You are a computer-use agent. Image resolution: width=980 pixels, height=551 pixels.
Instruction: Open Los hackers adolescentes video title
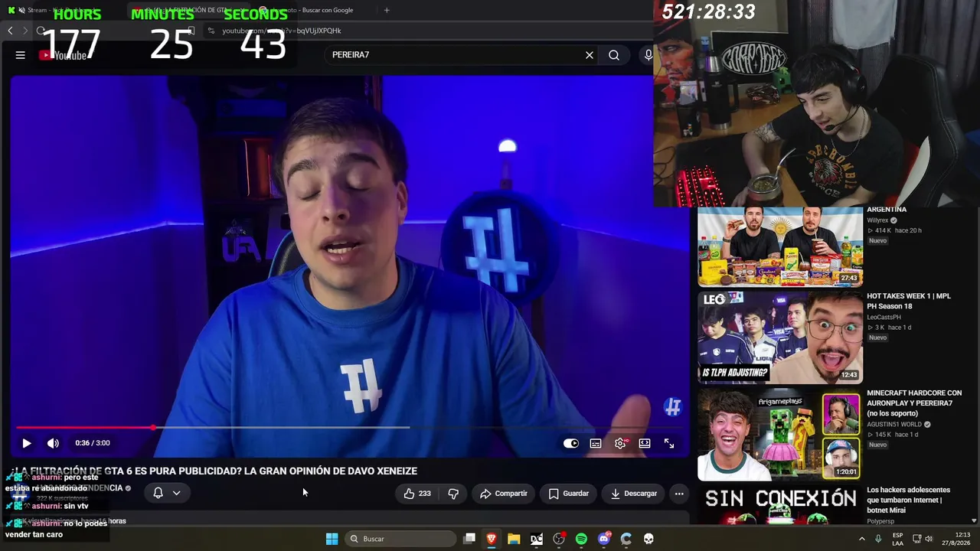click(x=908, y=500)
